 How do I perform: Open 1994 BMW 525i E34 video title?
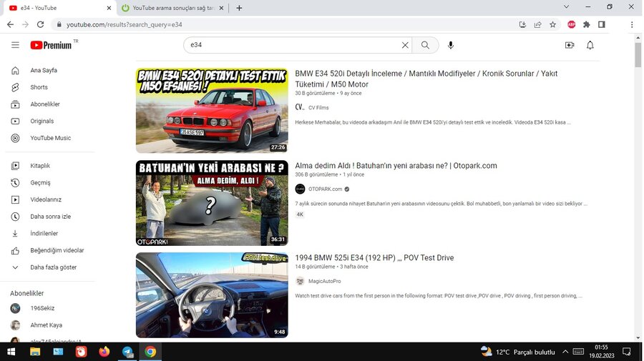pos(374,258)
